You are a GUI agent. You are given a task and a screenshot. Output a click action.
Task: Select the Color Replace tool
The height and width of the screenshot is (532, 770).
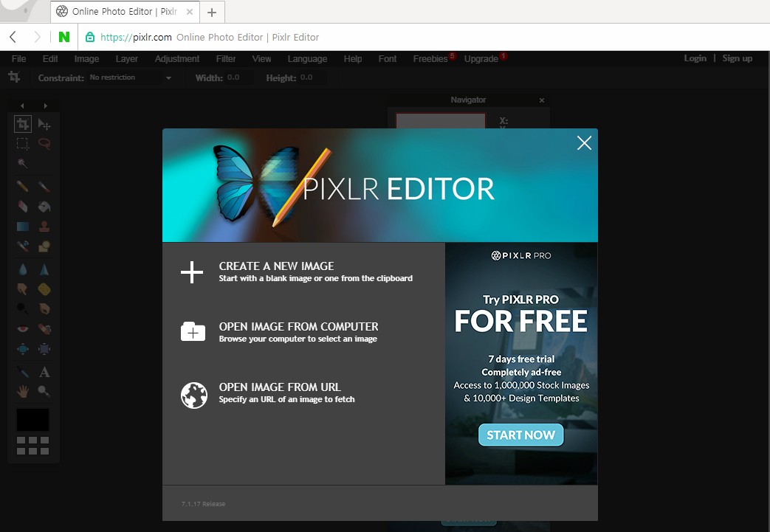[x=23, y=246]
